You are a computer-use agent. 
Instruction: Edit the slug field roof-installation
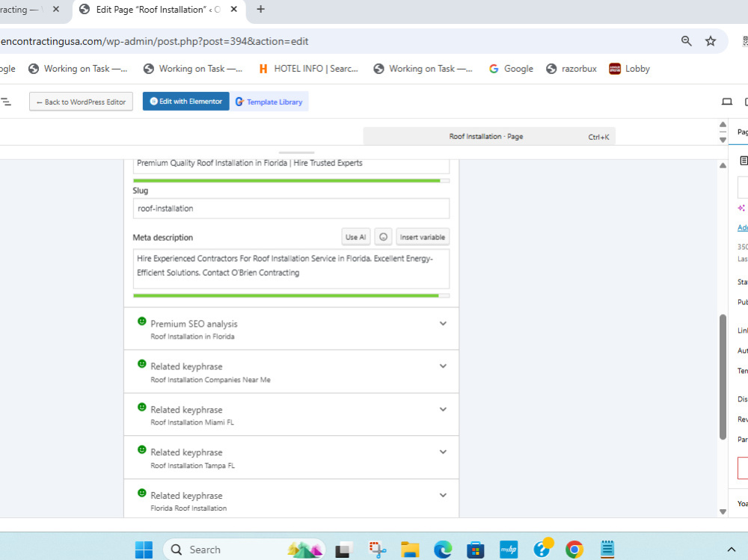291,209
